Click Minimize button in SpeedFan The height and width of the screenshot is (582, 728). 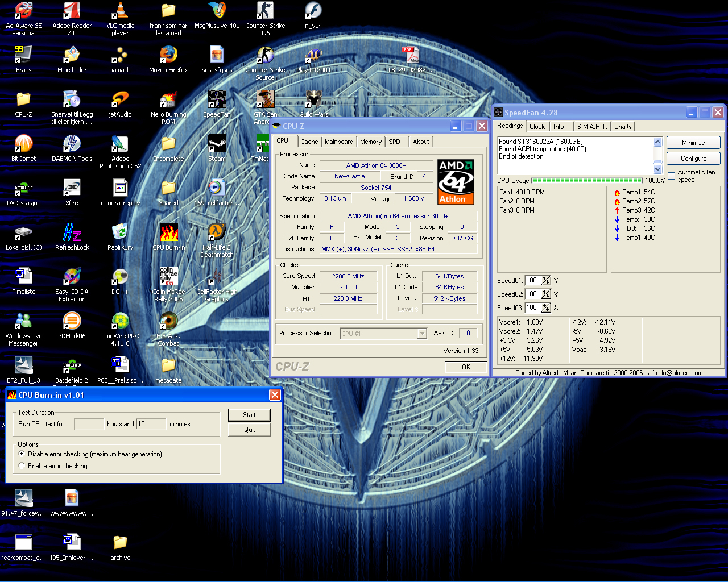693,143
